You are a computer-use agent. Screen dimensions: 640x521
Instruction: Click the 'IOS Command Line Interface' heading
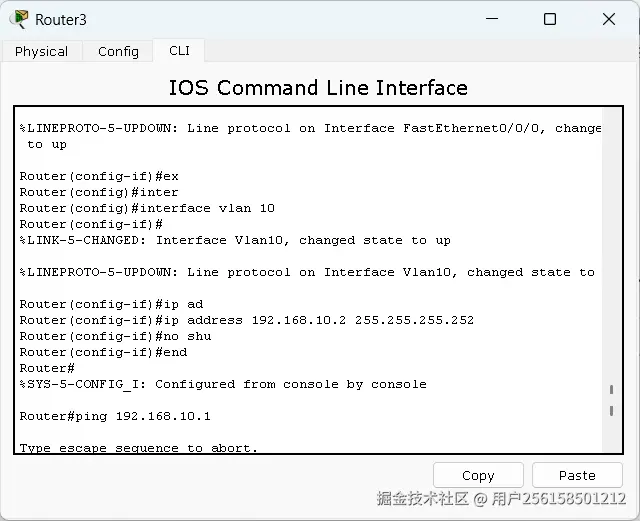(x=318, y=87)
